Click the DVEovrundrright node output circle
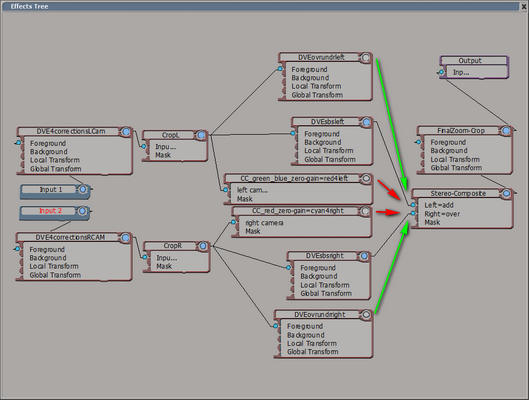The image size is (529, 400). 366,315
